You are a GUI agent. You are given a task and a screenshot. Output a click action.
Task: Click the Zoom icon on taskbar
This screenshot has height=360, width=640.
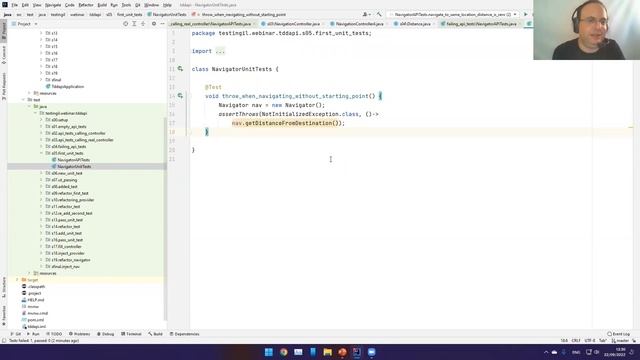pyautogui.click(x=371, y=352)
